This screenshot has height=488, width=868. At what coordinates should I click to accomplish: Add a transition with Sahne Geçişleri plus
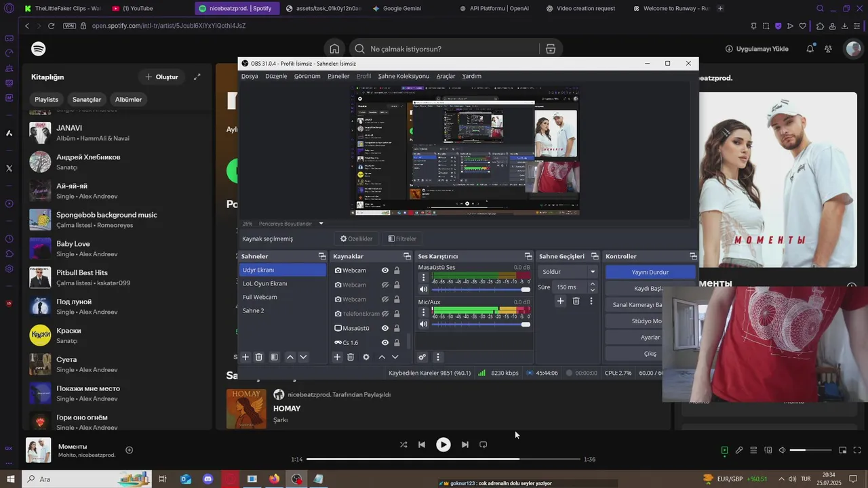click(560, 301)
